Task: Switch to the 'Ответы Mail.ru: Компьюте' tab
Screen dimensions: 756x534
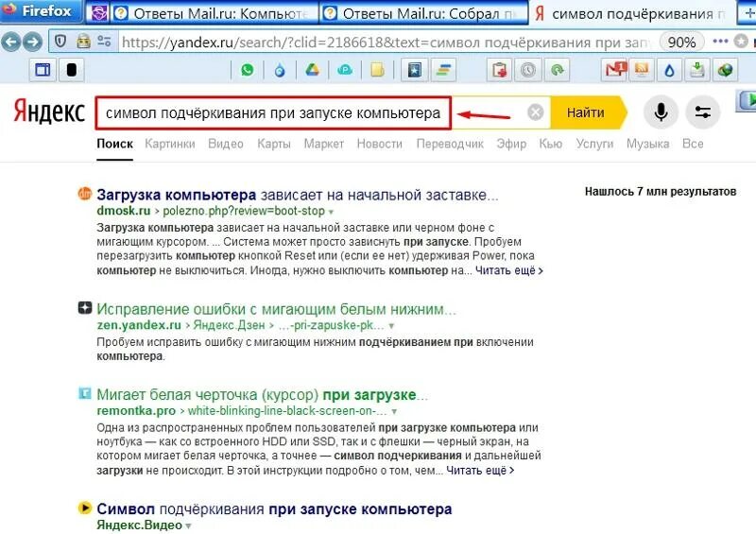Action: pyautogui.click(x=215, y=13)
